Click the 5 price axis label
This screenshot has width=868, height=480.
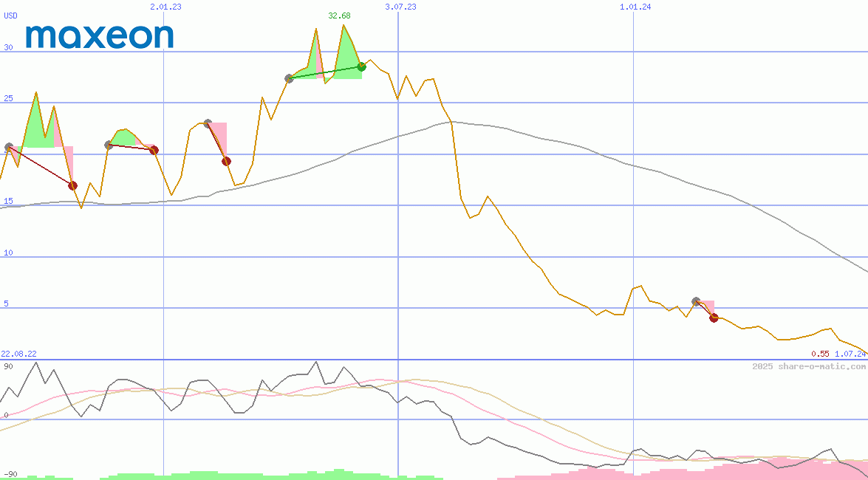point(6,304)
